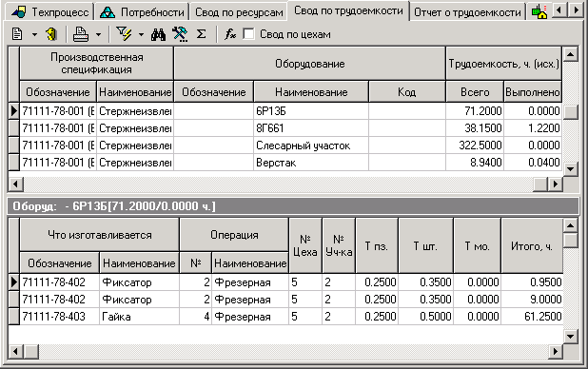588x369 pixels.
Task: Open the 'Потребности' tab
Action: tap(143, 12)
